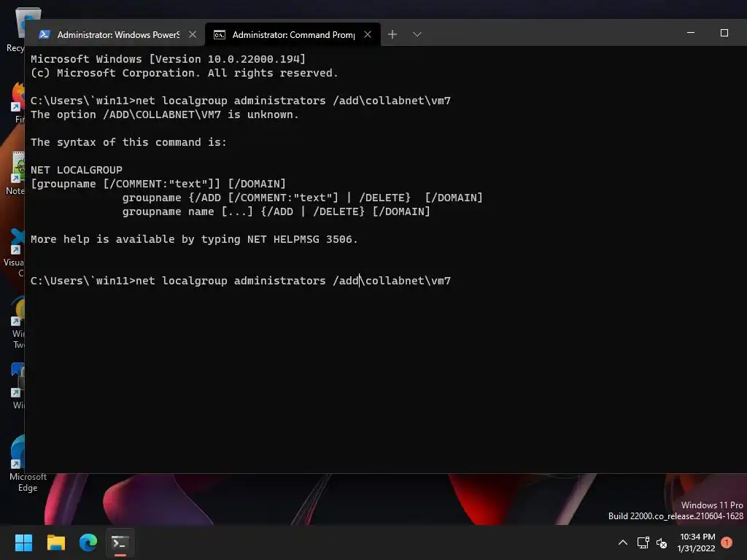Image resolution: width=747 pixels, height=560 pixels.
Task: Click '(c) Microsoft Corporation. All rights reserved.' line
Action: point(185,73)
